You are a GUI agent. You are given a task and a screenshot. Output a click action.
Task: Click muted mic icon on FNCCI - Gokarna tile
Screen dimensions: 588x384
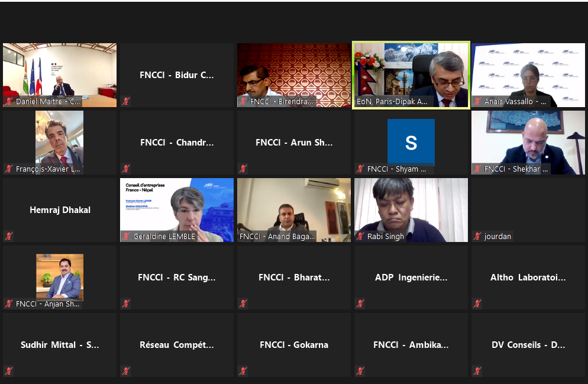243,372
